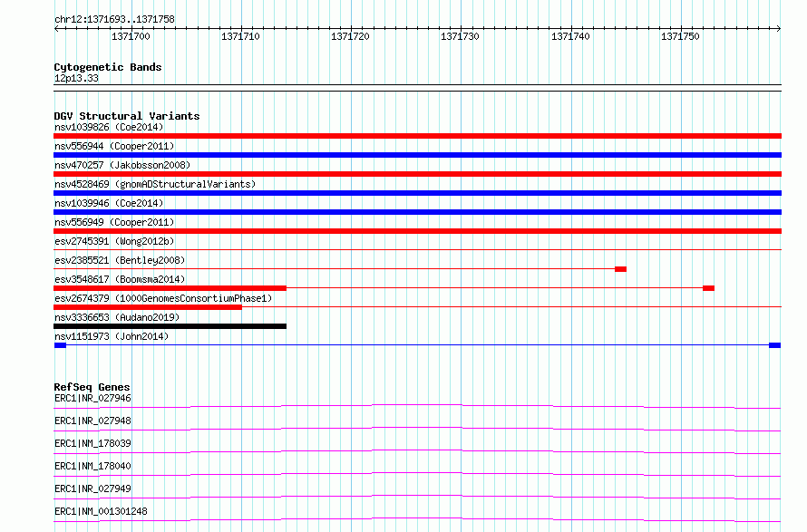Open esv2385521 (Bentley2008) label
This screenshot has height=532, width=807.
[120, 260]
